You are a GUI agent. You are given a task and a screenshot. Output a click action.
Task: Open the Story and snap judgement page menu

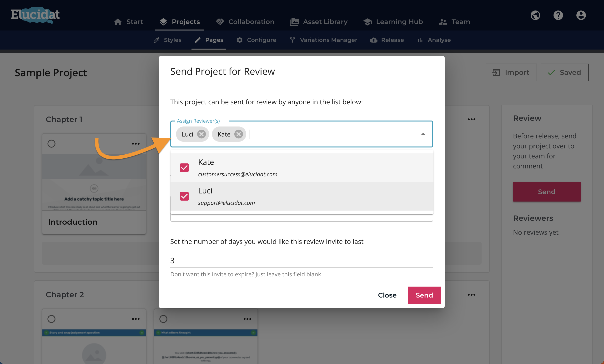136,319
